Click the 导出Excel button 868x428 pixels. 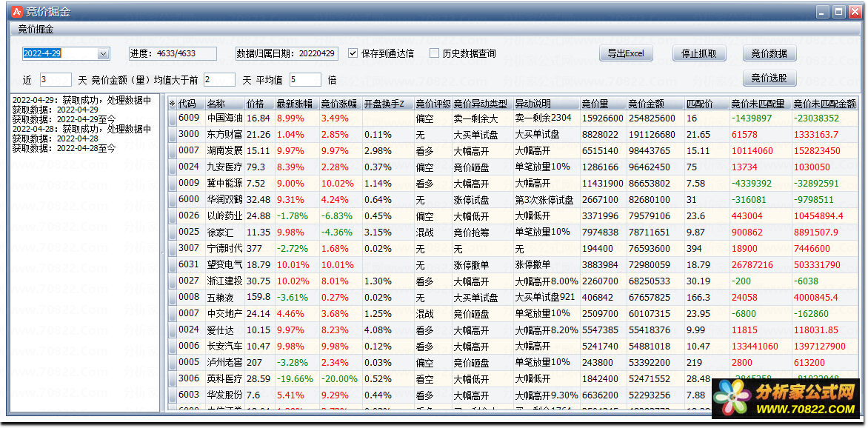[x=626, y=54]
